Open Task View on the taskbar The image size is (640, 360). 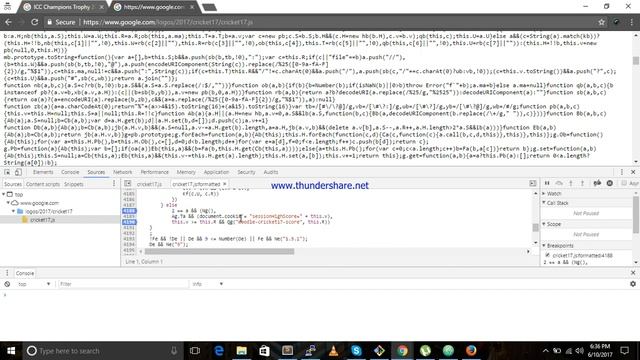coord(195,351)
